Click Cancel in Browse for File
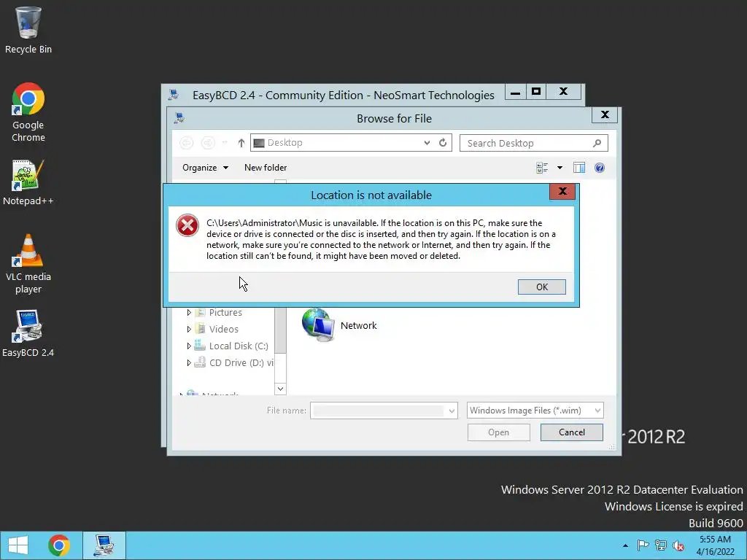Viewport: 747px width, 560px height. tap(572, 432)
